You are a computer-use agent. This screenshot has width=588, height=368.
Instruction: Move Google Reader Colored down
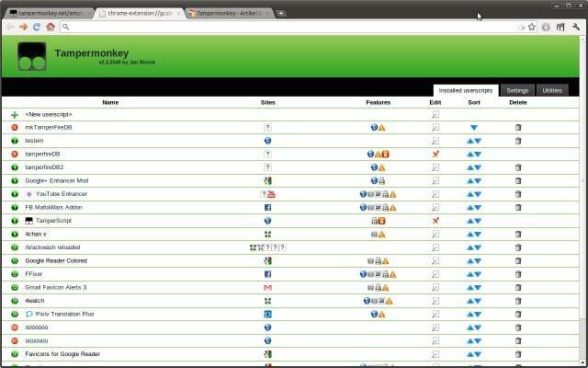click(478, 261)
